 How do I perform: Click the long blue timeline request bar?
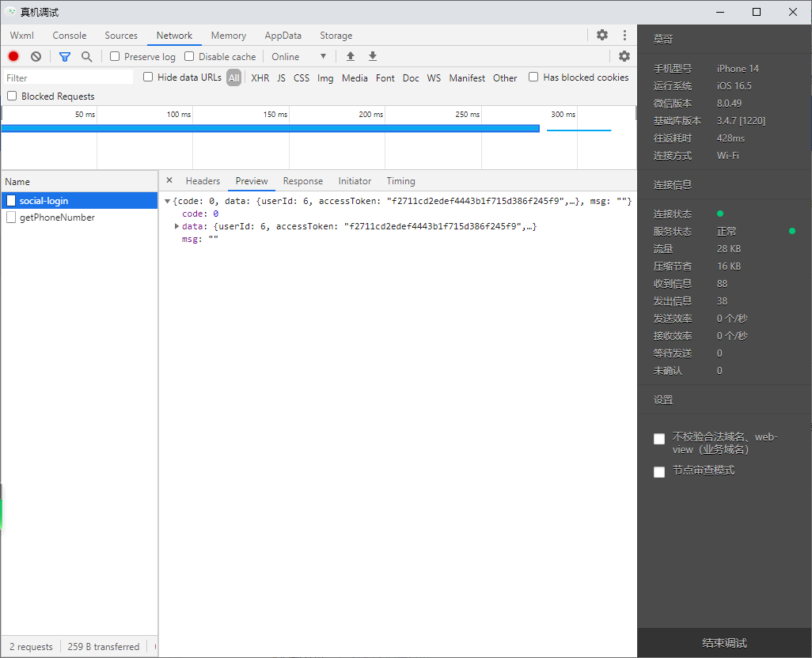[271, 128]
